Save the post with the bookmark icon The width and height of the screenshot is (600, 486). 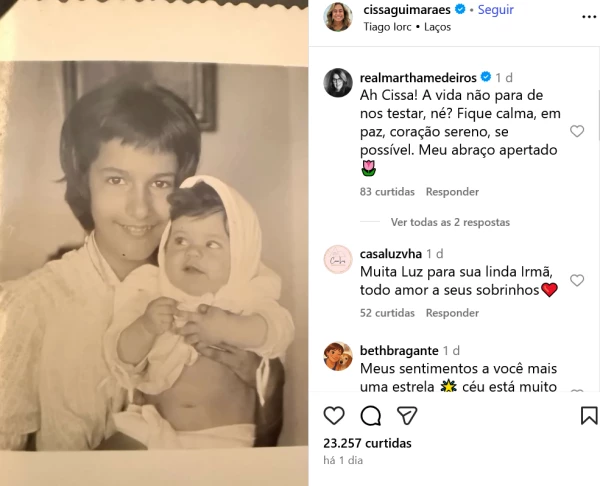point(589,416)
